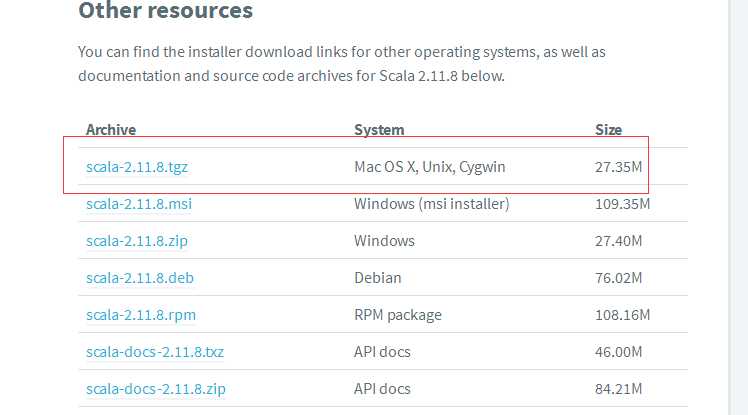Select the Archive column header
This screenshot has height=415, width=748.
(111, 130)
